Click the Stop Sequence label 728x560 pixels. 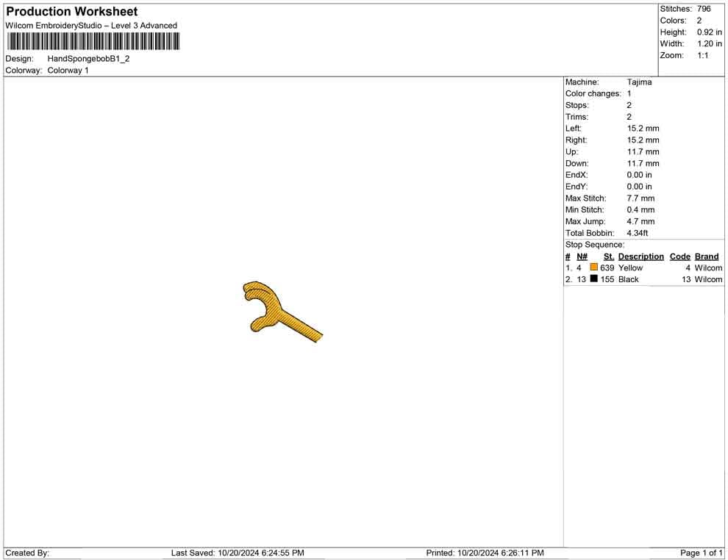[595, 245]
